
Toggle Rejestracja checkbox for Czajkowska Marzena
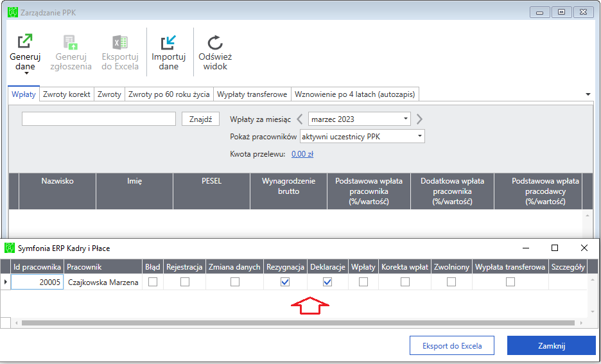click(185, 282)
